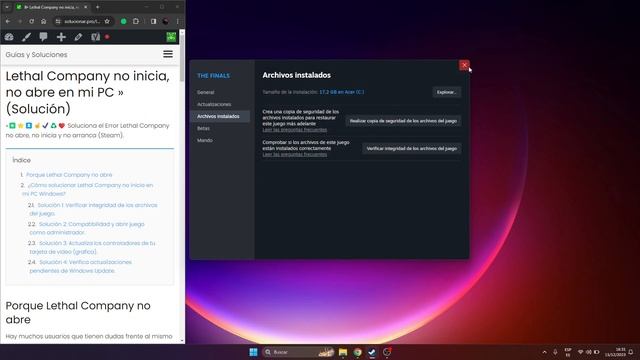Screen dimensions: 640x360
Task: Open index link ¿Cómo solucionar Lethal Company no inicia
Action: pyautogui.click(x=87, y=189)
